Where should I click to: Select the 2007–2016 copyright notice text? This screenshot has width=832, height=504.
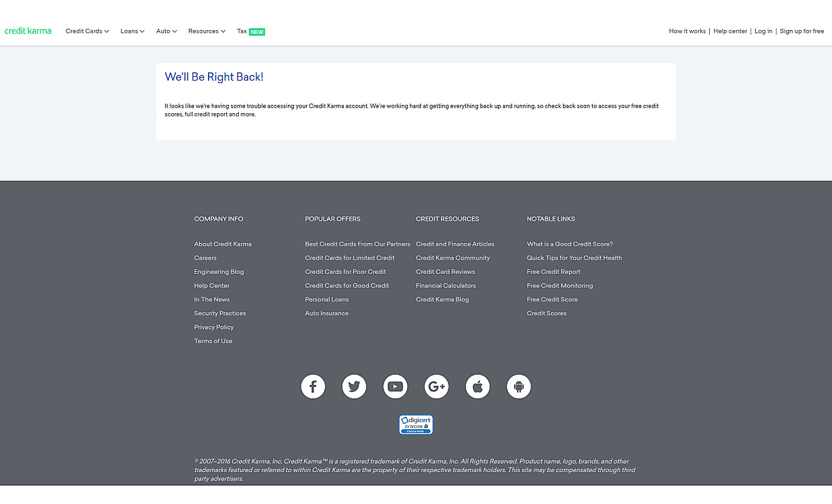point(415,470)
